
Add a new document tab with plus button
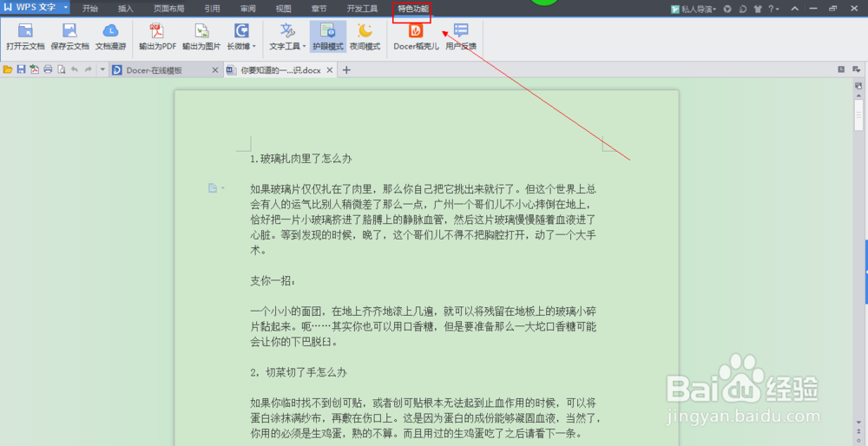pyautogui.click(x=346, y=70)
